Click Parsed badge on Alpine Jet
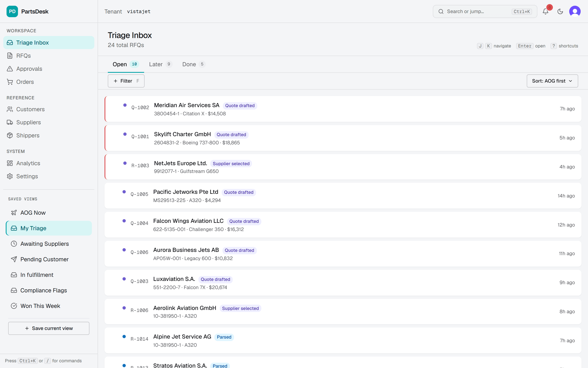 (x=224, y=337)
